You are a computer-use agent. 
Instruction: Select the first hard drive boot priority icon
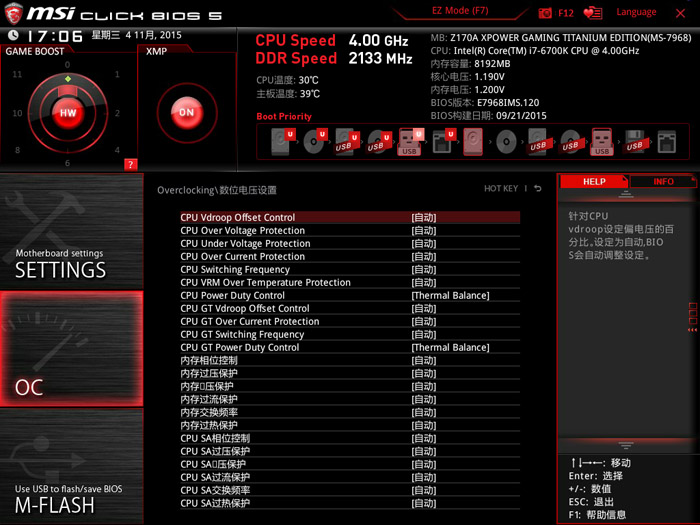281,142
